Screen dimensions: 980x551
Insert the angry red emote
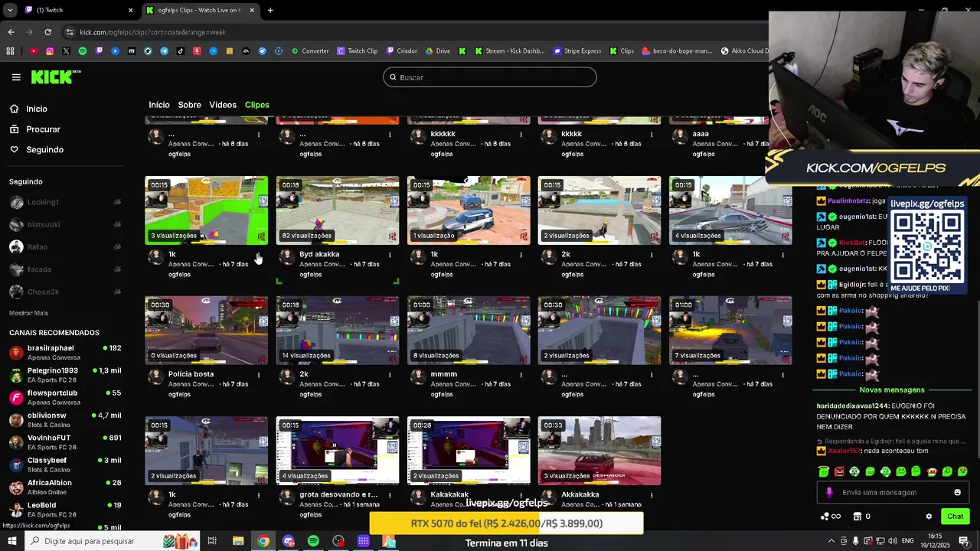(839, 471)
